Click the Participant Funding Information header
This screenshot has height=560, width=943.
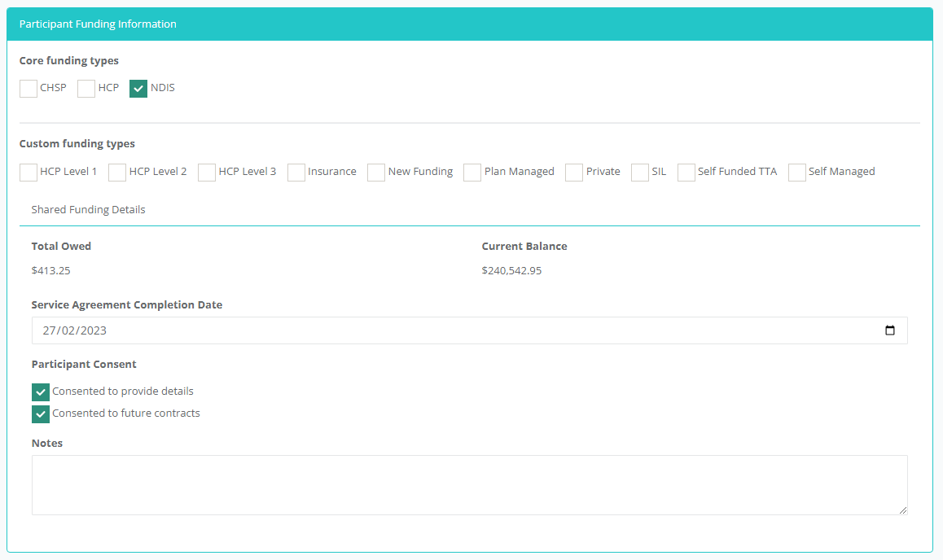click(x=470, y=24)
